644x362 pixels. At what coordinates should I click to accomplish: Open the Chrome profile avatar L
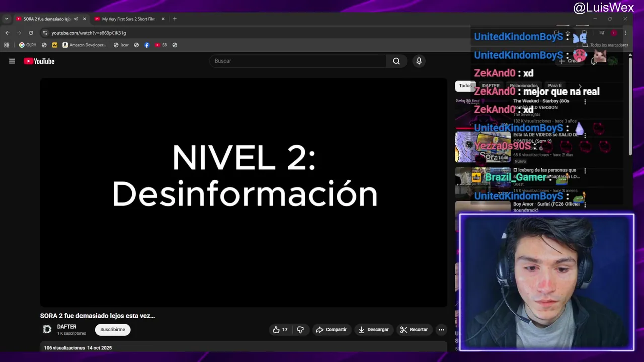pyautogui.click(x=614, y=33)
